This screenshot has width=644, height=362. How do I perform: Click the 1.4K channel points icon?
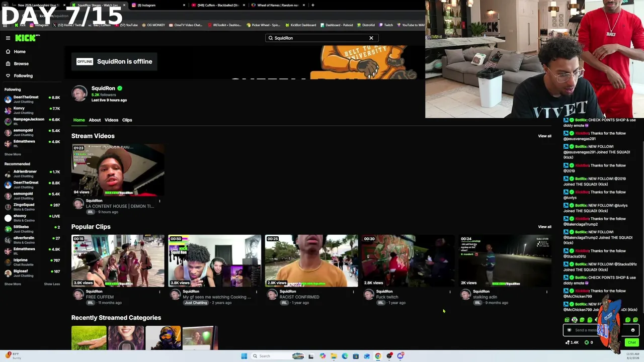[572, 342]
